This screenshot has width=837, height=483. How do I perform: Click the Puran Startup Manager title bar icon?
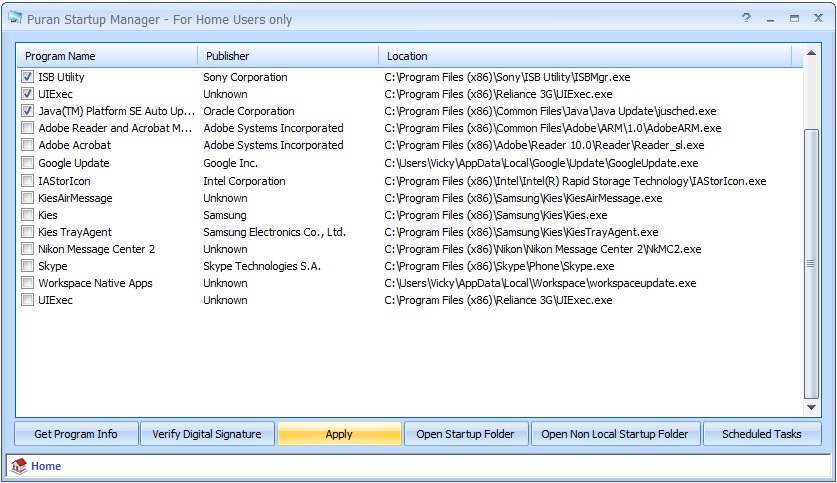[x=13, y=19]
